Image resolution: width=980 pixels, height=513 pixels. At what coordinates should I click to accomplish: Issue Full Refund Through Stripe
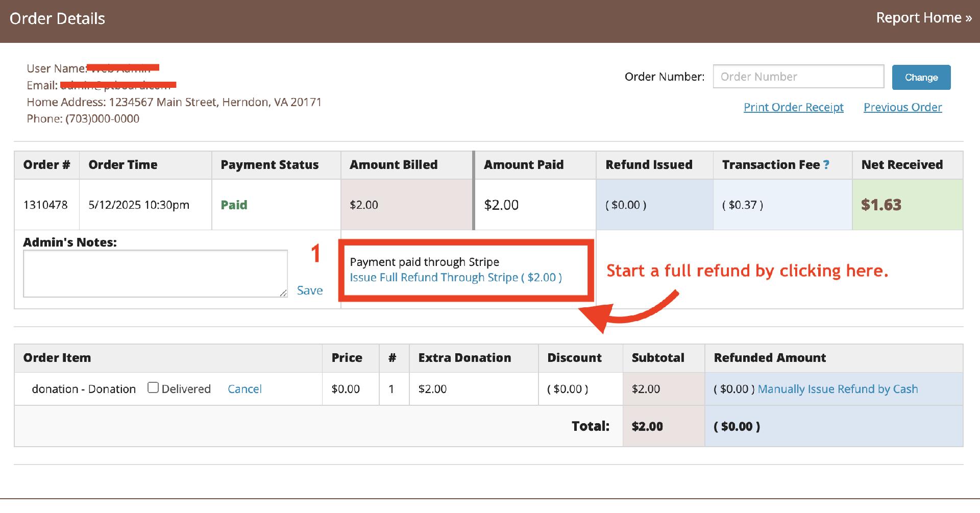[x=455, y=278]
